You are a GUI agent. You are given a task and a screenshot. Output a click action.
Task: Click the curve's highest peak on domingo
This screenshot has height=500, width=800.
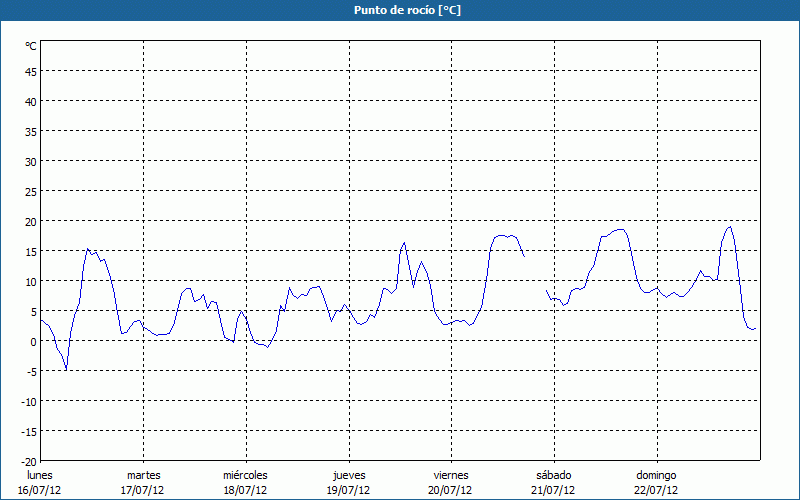(729, 227)
